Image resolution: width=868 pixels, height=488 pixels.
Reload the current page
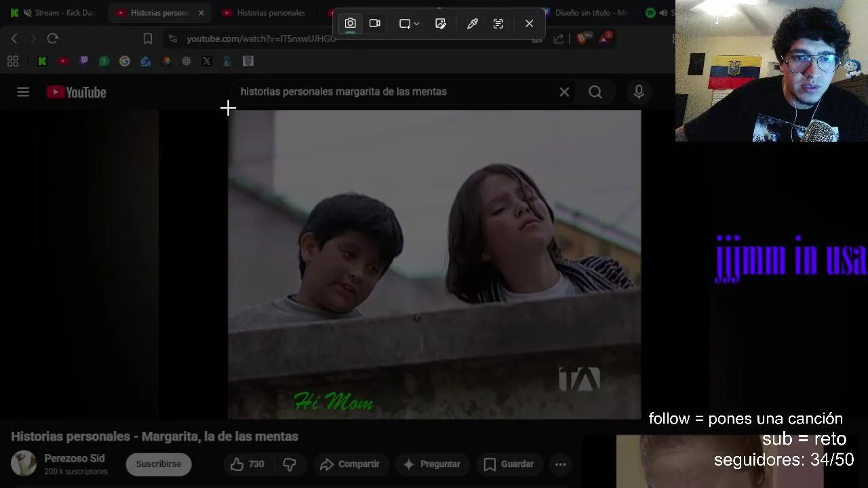pos(52,39)
